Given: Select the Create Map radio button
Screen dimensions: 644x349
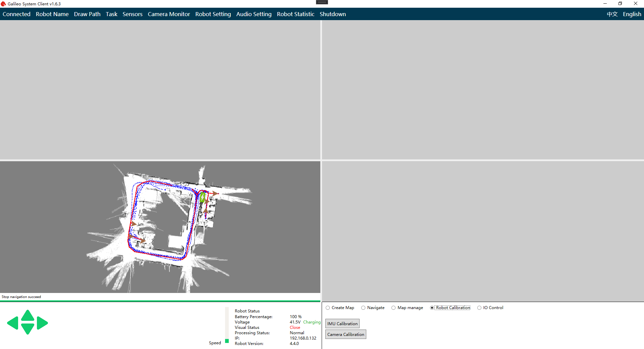Looking at the screenshot, I should click(x=328, y=308).
